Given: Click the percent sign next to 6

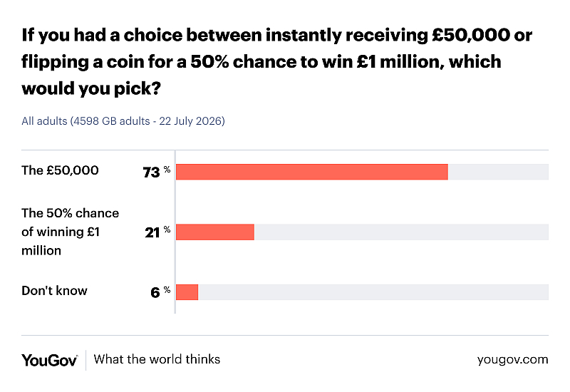Looking at the screenshot, I should [167, 290].
